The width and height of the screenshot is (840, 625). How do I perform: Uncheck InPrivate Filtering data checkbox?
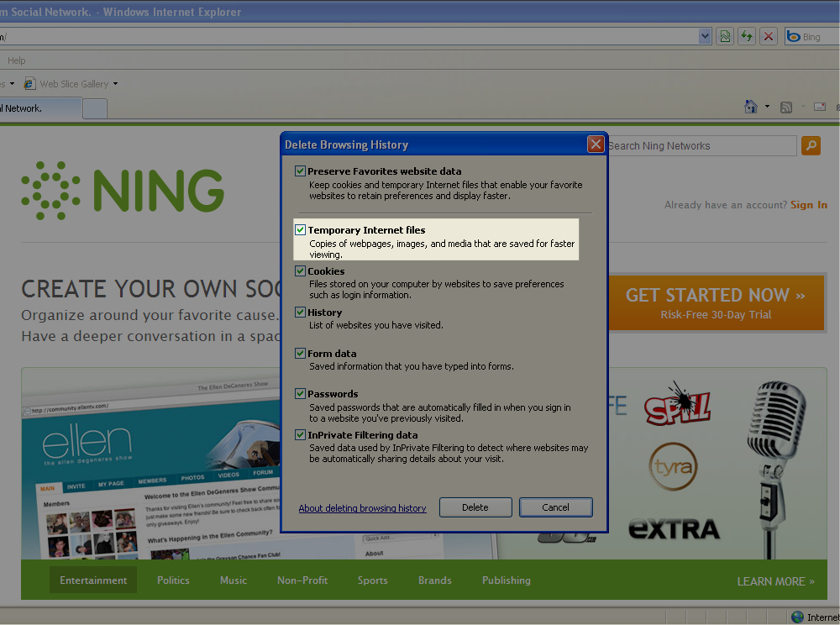(x=301, y=435)
